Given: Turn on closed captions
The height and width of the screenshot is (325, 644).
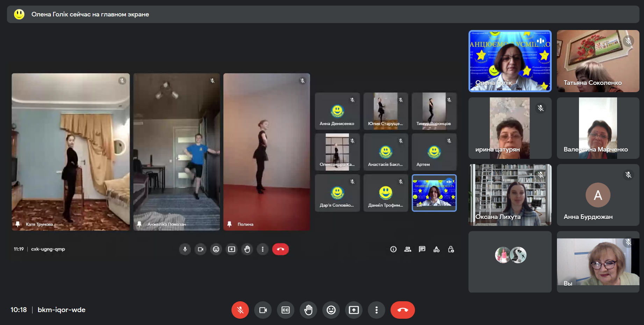Looking at the screenshot, I should (286, 310).
